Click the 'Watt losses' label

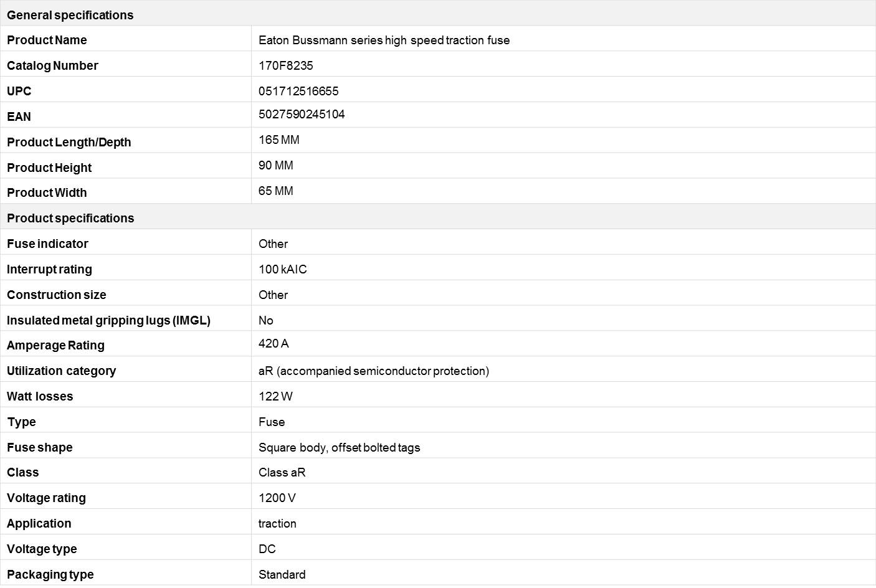pyautogui.click(x=40, y=396)
